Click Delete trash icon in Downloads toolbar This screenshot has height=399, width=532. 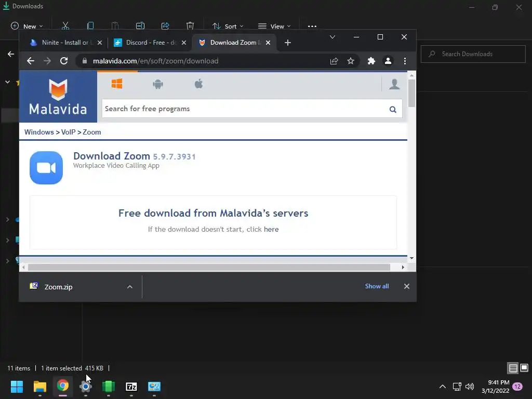pos(190,26)
